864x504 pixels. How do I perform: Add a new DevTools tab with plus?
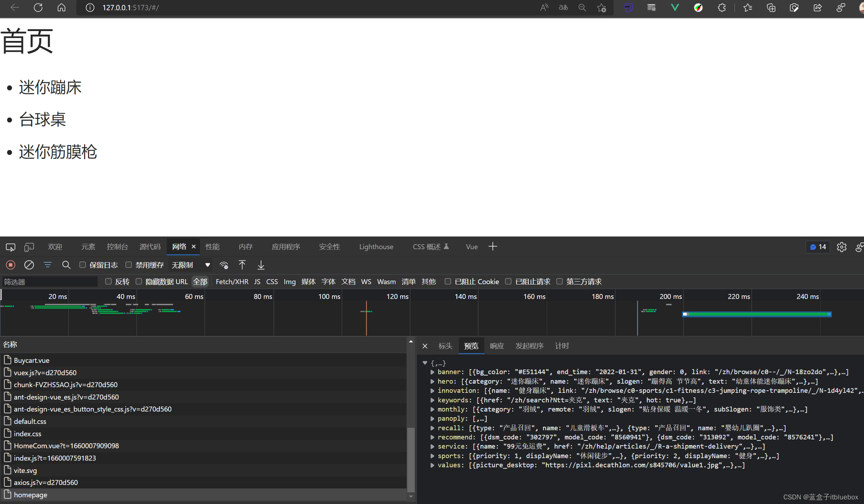click(493, 247)
